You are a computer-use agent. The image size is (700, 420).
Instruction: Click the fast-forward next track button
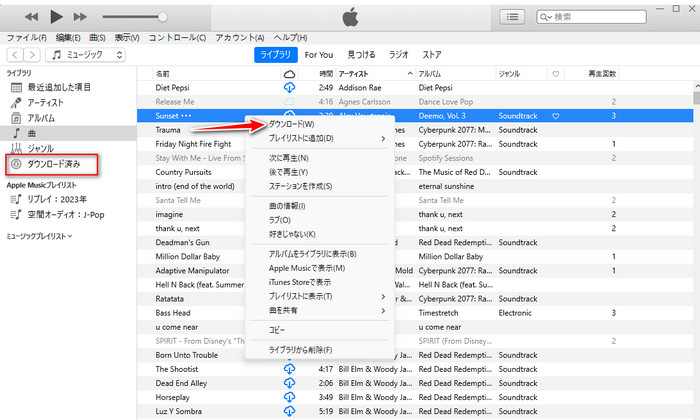click(x=80, y=17)
